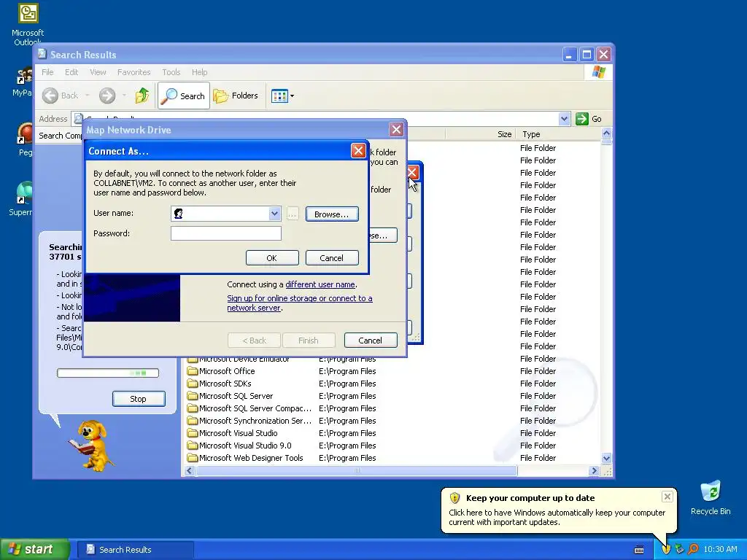Viewport: 747px width, 560px height.
Task: Select the Microsoft SQL Server folder
Action: click(236, 396)
